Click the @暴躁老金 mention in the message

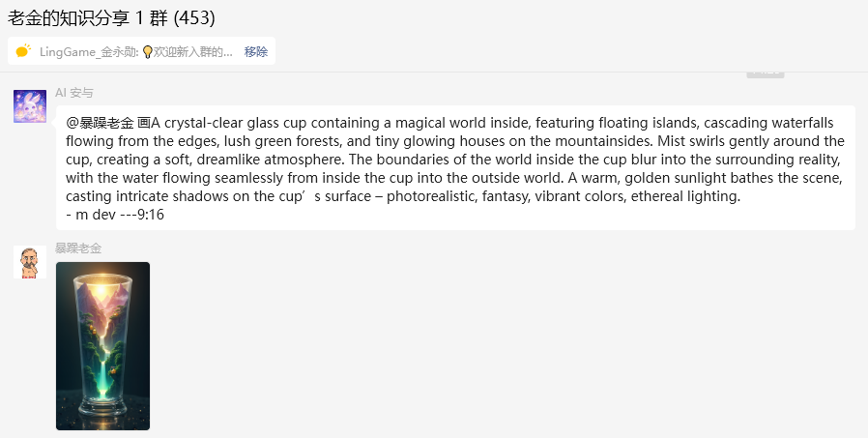click(x=100, y=123)
